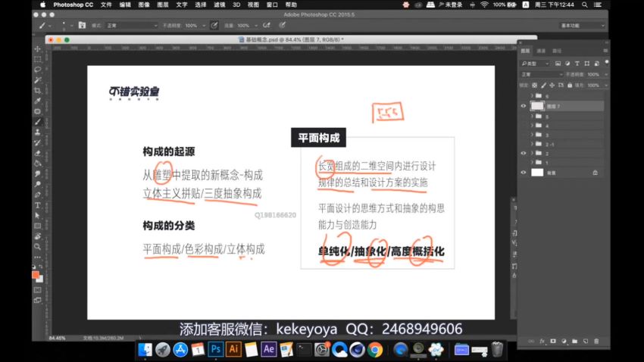Open the extra tools ellipsis menu
Screen dimensions: 644x362
(x=37, y=257)
